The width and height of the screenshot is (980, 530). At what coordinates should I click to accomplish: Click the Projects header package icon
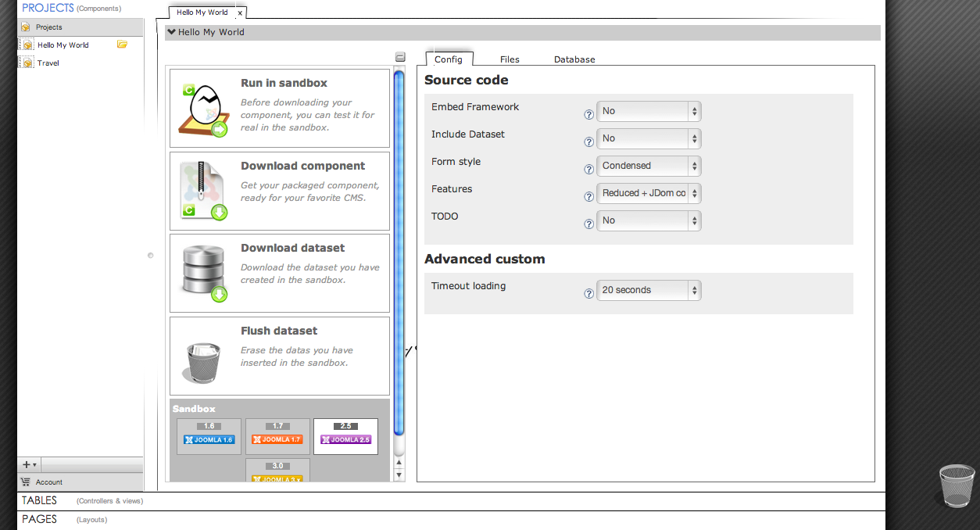[25, 27]
